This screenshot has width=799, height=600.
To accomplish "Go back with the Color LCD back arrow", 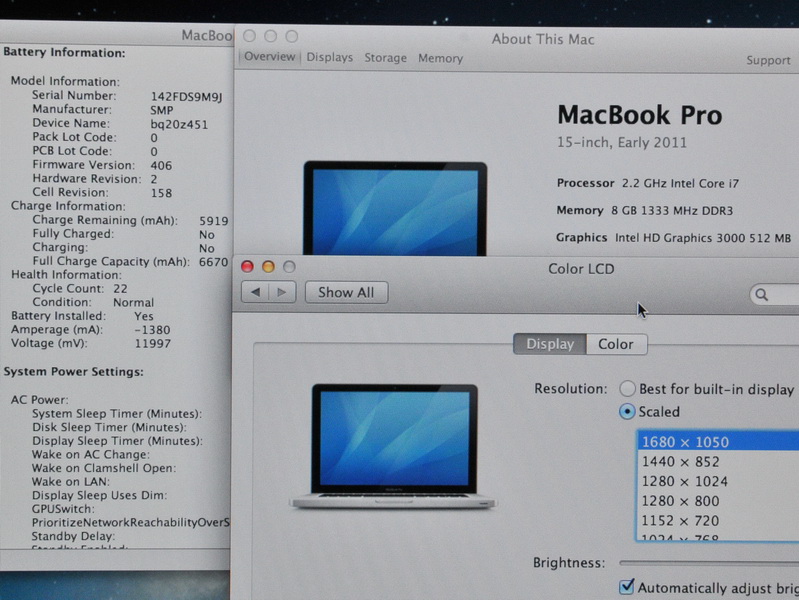I will pyautogui.click(x=255, y=293).
